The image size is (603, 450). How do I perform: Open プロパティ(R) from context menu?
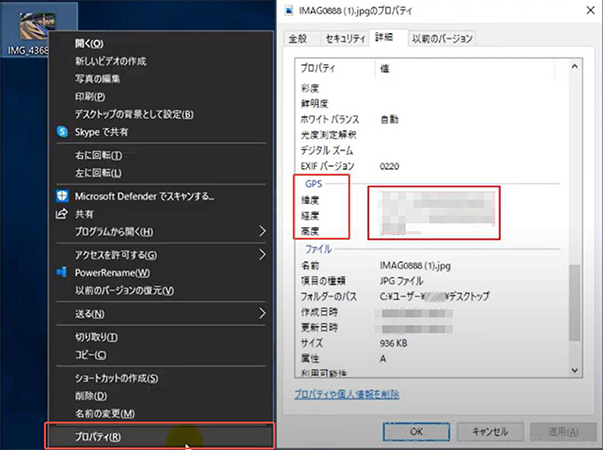[x=160, y=437]
